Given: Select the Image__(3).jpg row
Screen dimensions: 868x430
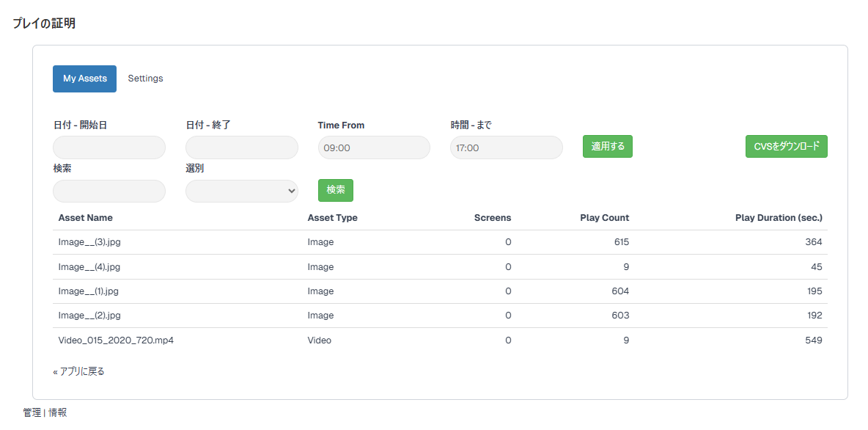Looking at the screenshot, I should click(x=440, y=242).
